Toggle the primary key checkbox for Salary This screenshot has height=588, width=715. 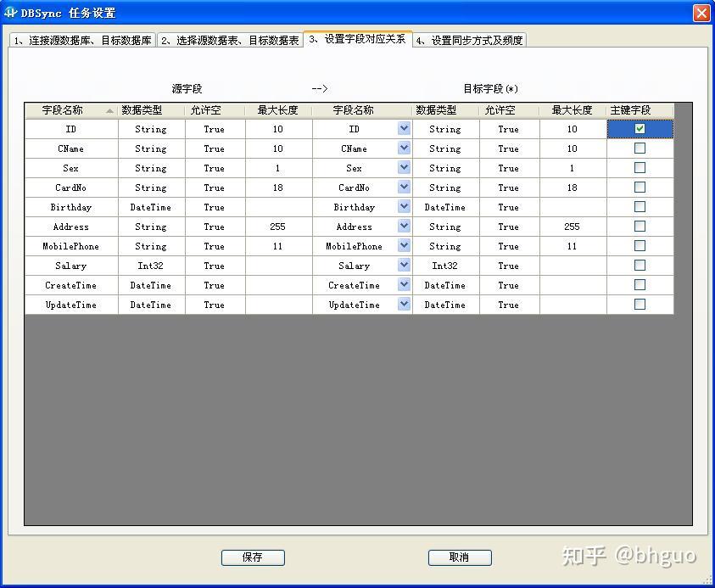click(x=639, y=266)
